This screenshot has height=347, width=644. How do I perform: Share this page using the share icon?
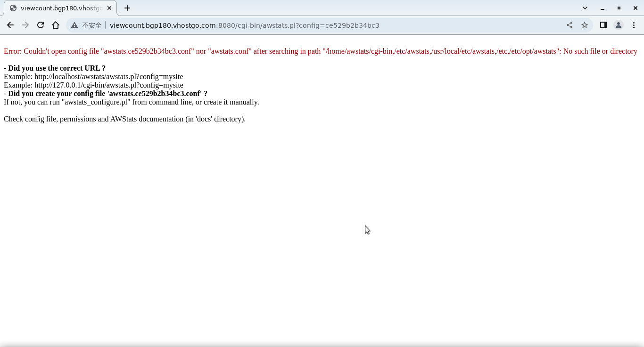(570, 25)
